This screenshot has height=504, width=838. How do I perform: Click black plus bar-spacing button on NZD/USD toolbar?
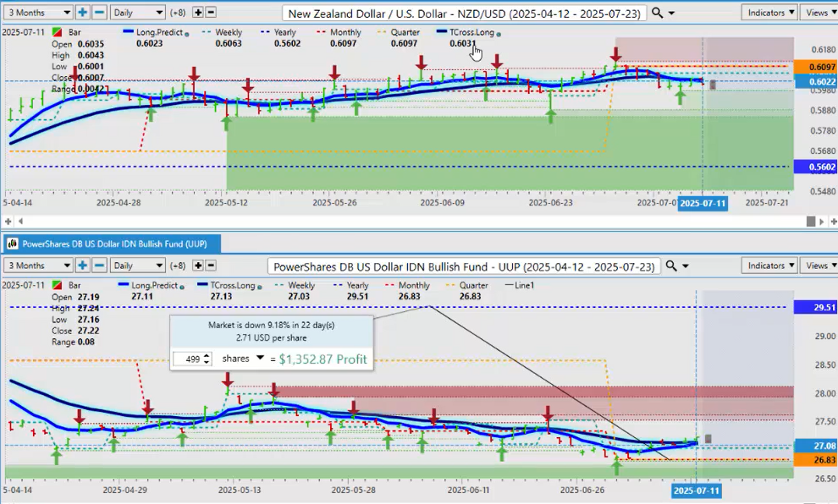tap(198, 13)
